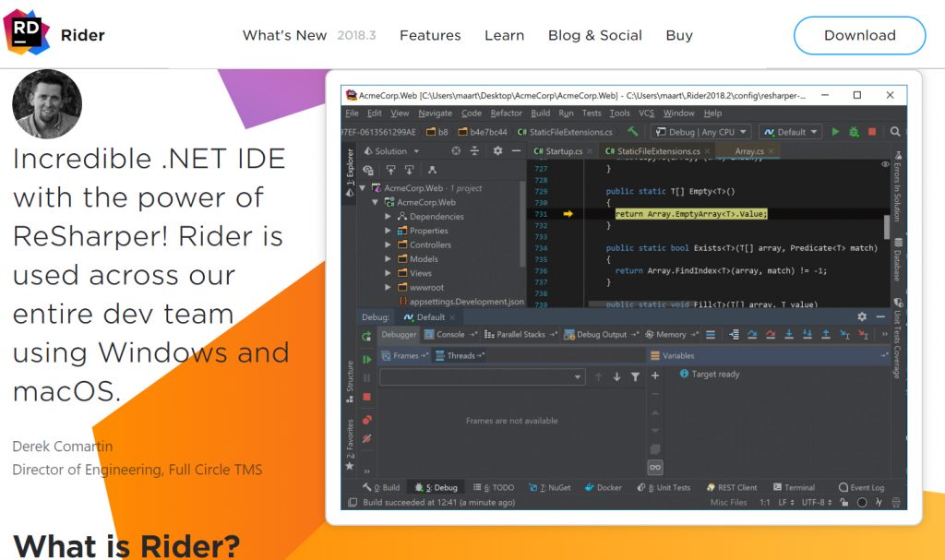The width and height of the screenshot is (945, 560).
Task: Open the Features link in navigation
Action: pyautogui.click(x=430, y=35)
